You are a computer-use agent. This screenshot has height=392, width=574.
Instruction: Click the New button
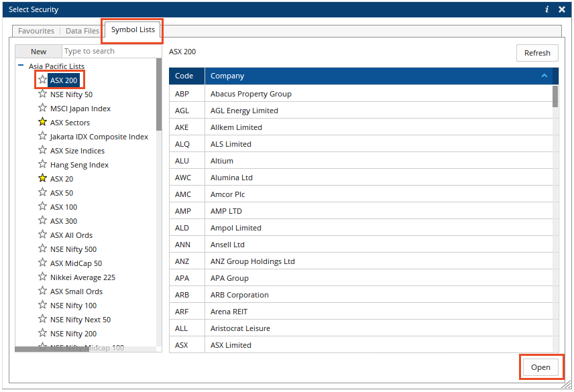[x=38, y=52]
